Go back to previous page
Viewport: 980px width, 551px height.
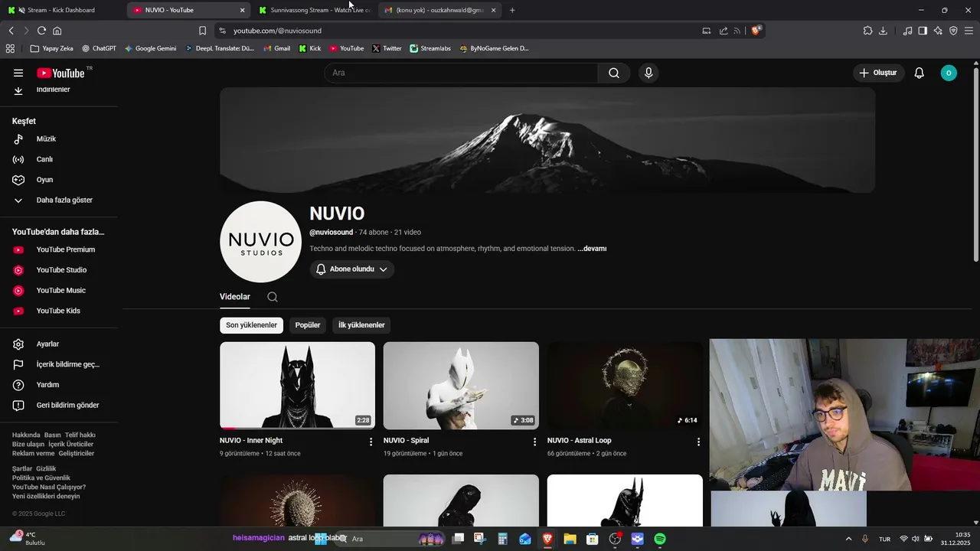(x=11, y=31)
